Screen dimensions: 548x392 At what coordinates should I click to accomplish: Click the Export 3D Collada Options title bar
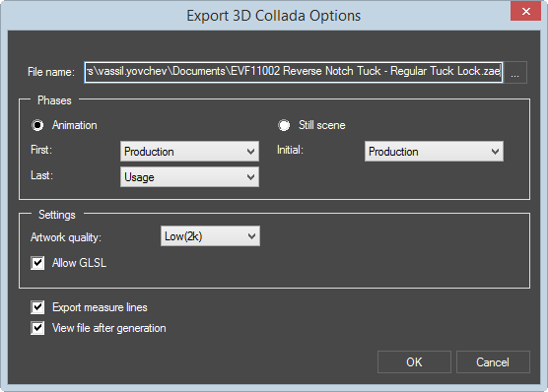(x=273, y=16)
